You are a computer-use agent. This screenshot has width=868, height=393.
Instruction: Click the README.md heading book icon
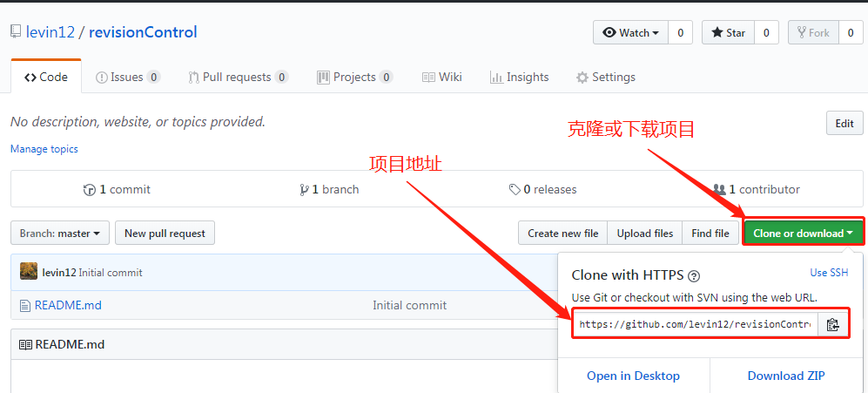tap(25, 345)
